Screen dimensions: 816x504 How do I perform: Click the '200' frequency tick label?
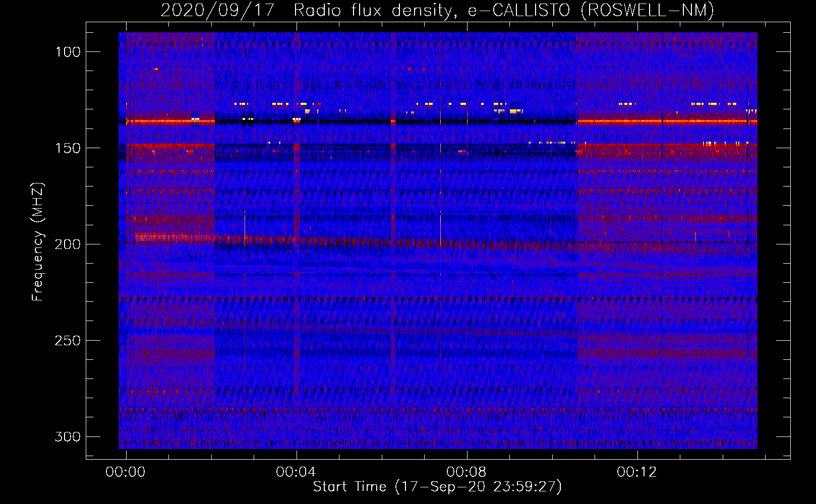(x=68, y=244)
